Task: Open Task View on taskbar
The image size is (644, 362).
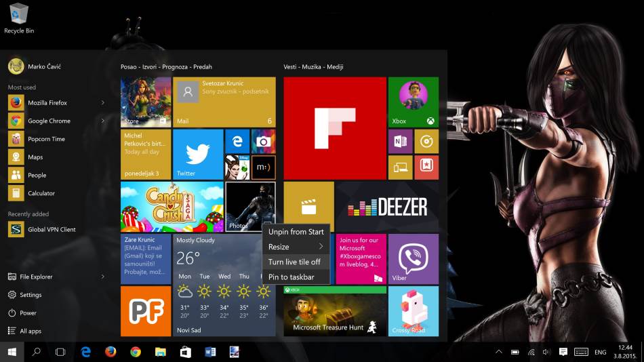Action: click(x=60, y=352)
